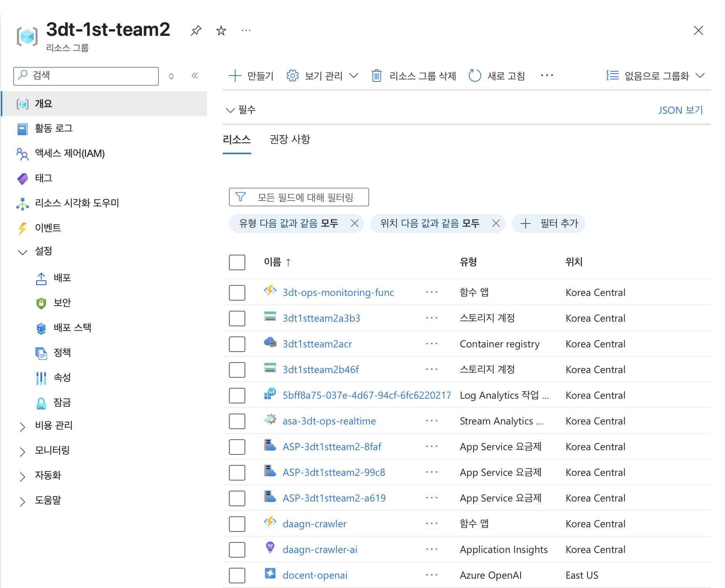The height and width of the screenshot is (588, 725).
Task: Check the 3dt1stteam2b46f row checkbox
Action: [x=237, y=370]
